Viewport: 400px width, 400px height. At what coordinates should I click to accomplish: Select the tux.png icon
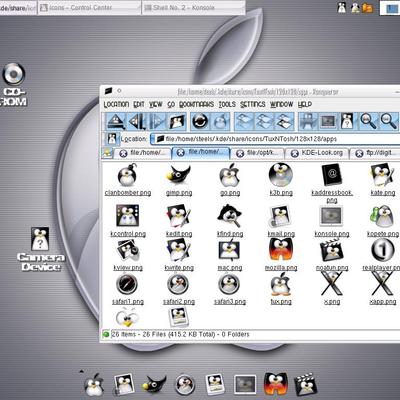point(281,285)
